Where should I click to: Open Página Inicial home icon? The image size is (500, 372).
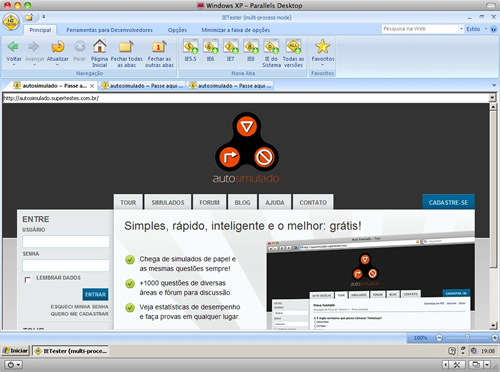coord(99,46)
